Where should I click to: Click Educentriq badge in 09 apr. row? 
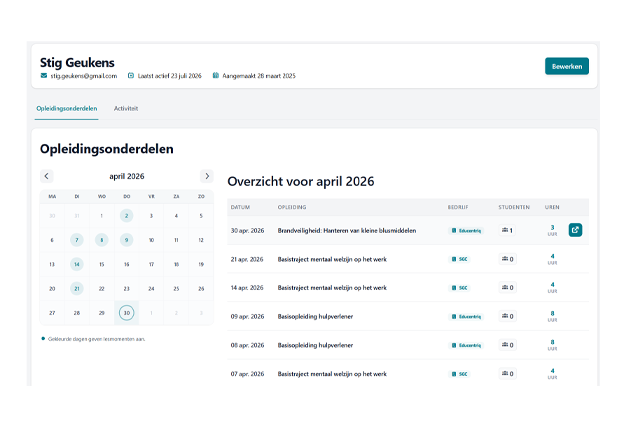[x=466, y=317]
